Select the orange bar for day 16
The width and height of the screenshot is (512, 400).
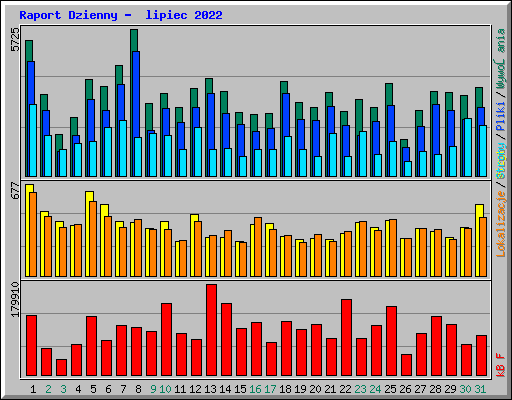point(258,247)
